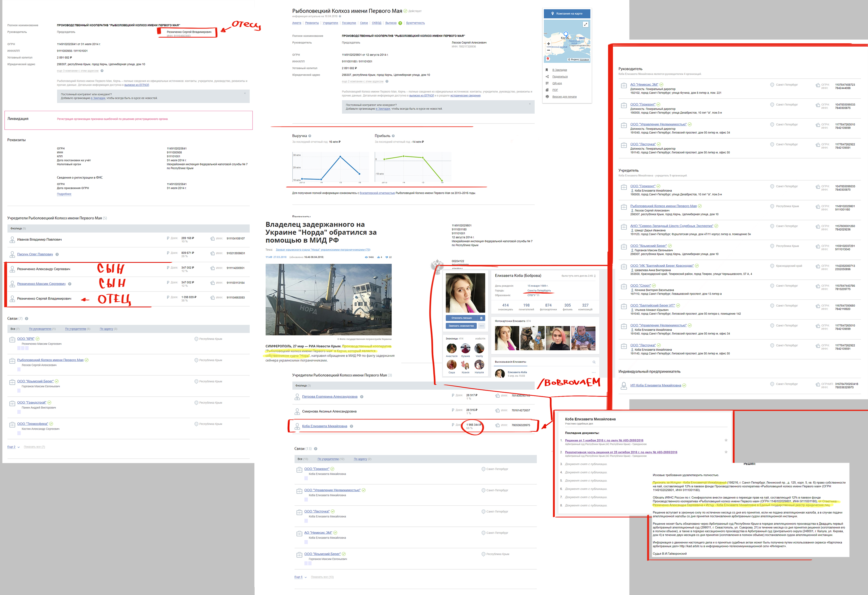Filter connections 'По учредителям (5)'
The width and height of the screenshot is (868, 595).
pyautogui.click(x=77, y=329)
